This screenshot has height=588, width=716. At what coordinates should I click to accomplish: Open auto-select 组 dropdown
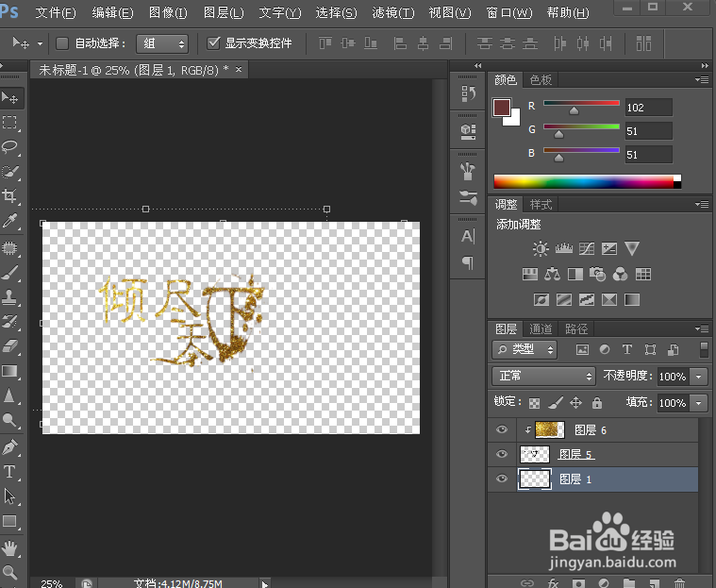(x=162, y=43)
